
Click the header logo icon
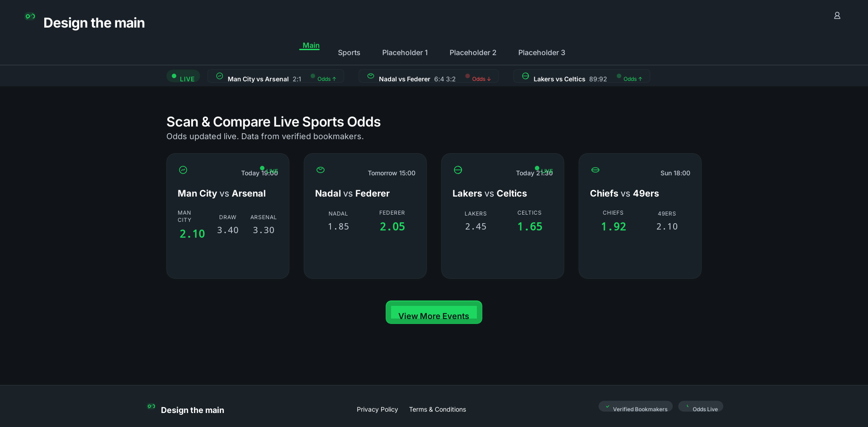30,17
